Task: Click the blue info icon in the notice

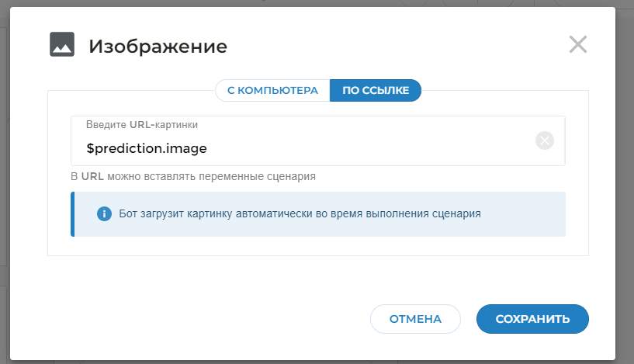Action: 104,213
